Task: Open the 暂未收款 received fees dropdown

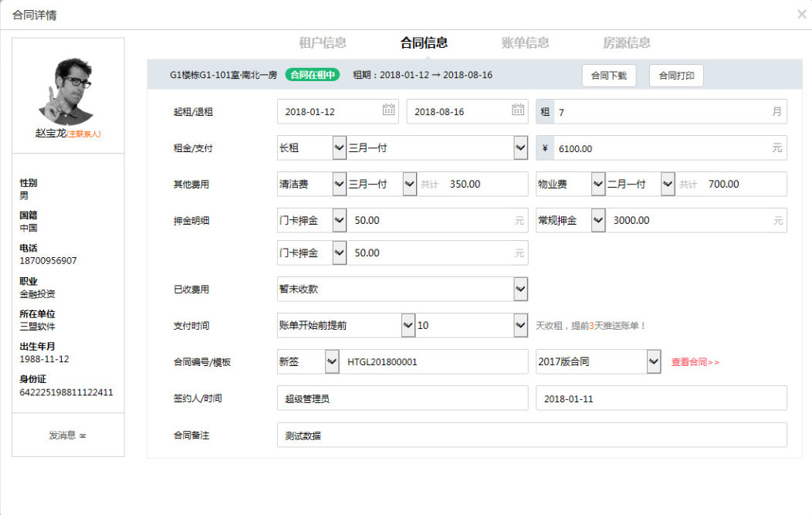Action: (x=519, y=290)
